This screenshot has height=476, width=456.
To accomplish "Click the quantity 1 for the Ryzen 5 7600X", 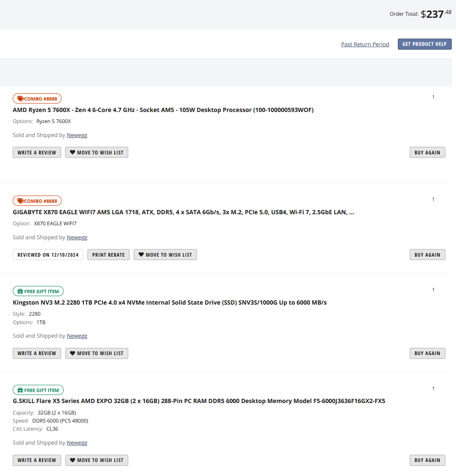I will pos(433,97).
